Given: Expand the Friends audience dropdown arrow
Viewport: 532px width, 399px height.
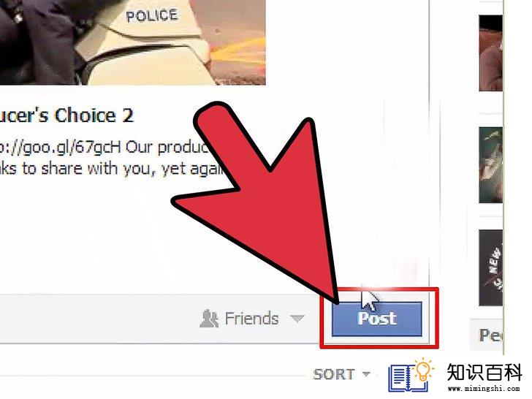Looking at the screenshot, I should (x=297, y=319).
